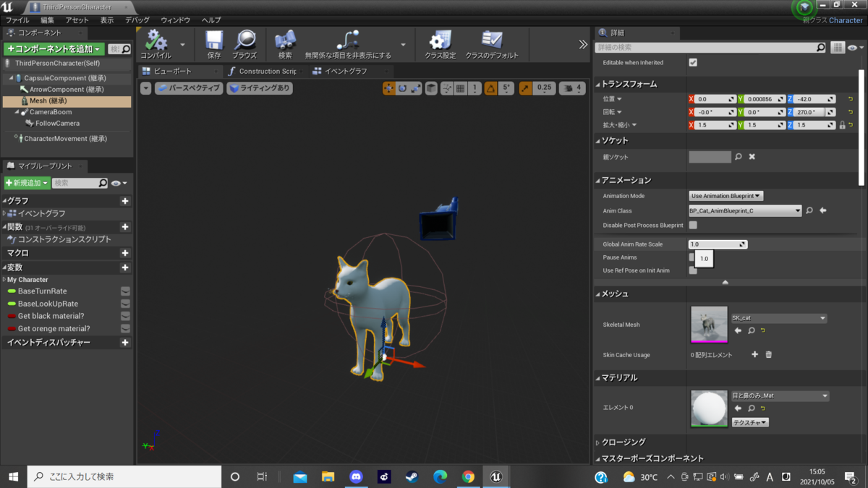Clear the 親ソケット with the X icon
868x488 pixels.
[x=752, y=157]
